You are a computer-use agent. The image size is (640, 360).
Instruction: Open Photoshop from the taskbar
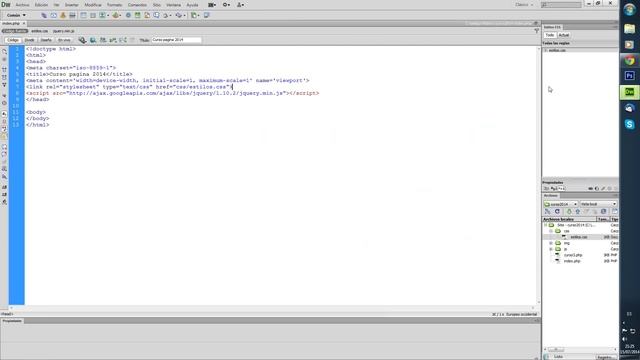click(629, 76)
